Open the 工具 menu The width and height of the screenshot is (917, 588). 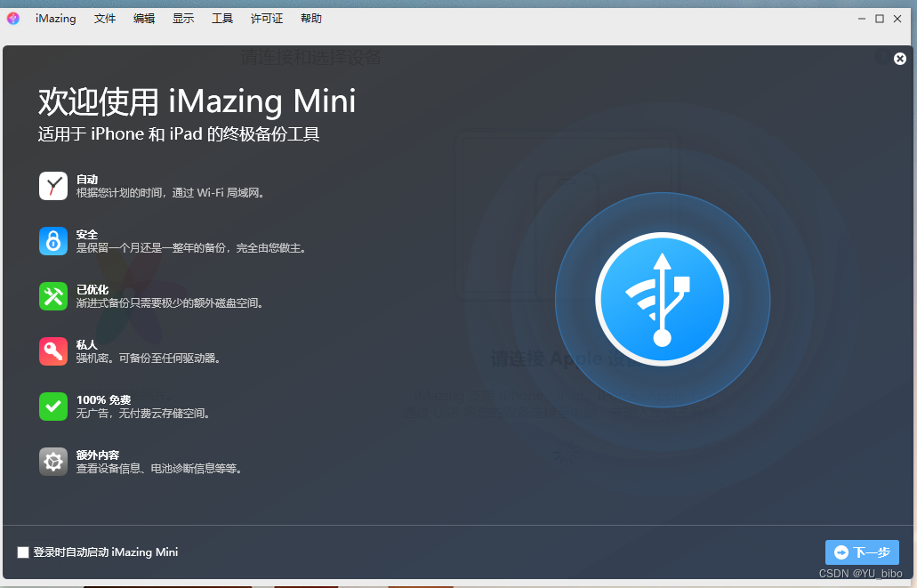coord(222,19)
